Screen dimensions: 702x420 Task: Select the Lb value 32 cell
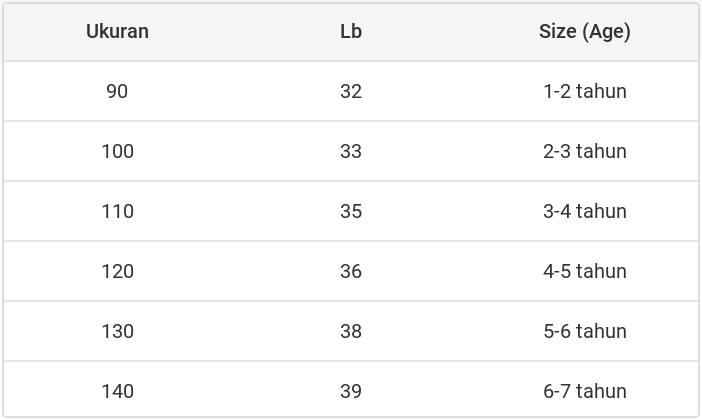(350, 91)
